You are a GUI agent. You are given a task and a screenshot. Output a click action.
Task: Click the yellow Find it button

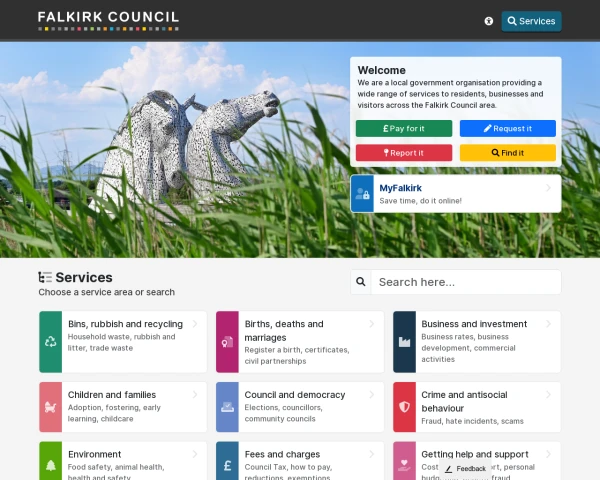508,153
